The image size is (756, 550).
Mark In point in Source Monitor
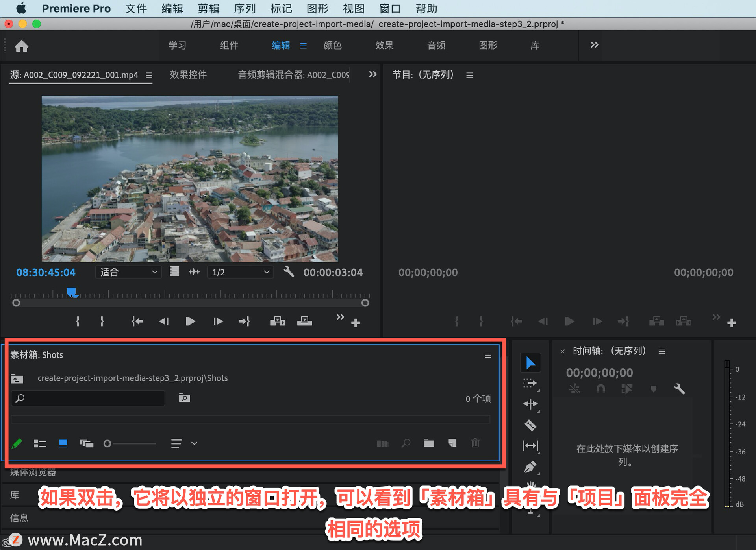coord(78,321)
